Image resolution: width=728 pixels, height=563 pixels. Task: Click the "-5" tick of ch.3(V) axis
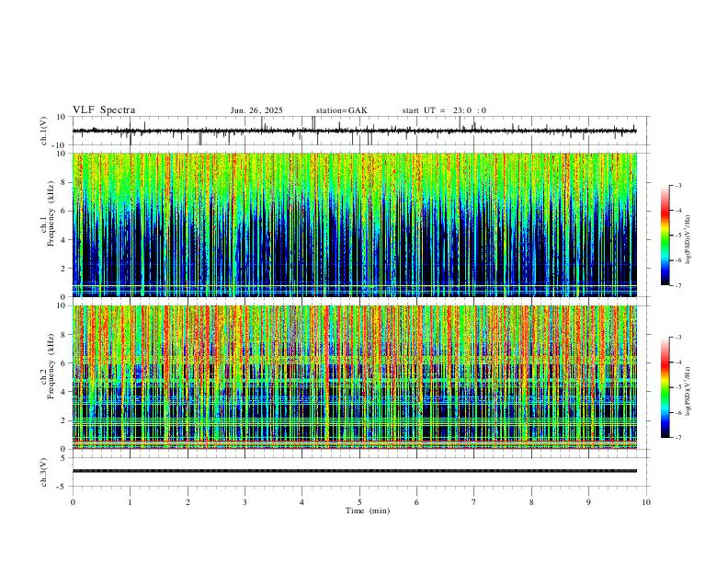pos(63,487)
